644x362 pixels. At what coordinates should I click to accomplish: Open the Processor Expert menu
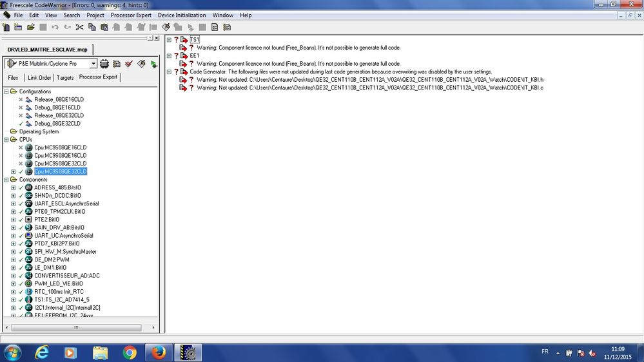pyautogui.click(x=131, y=15)
